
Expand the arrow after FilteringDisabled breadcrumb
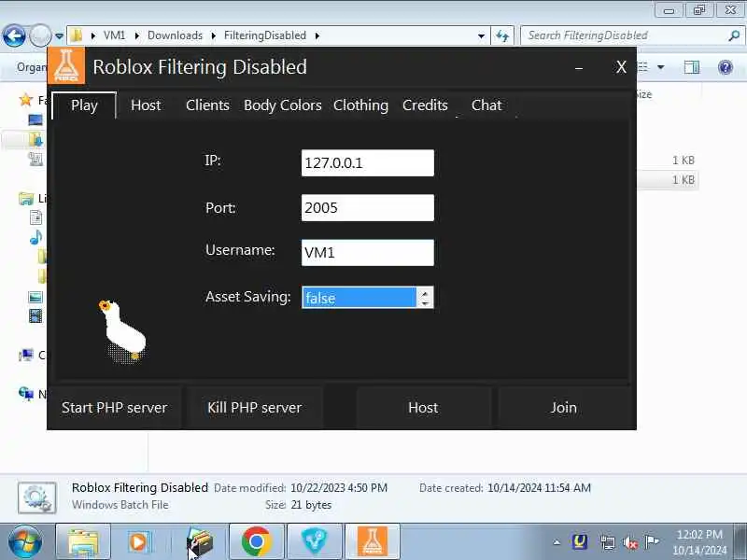click(x=317, y=35)
